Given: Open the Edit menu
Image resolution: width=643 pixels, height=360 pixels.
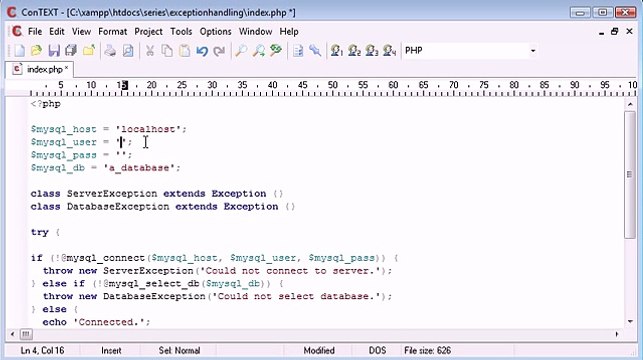Looking at the screenshot, I should [57, 32].
